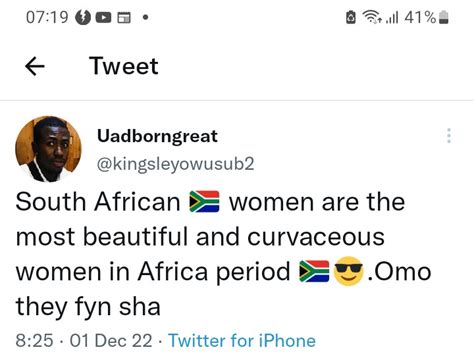Tap the battery icon showing 41%

(x=443, y=17)
